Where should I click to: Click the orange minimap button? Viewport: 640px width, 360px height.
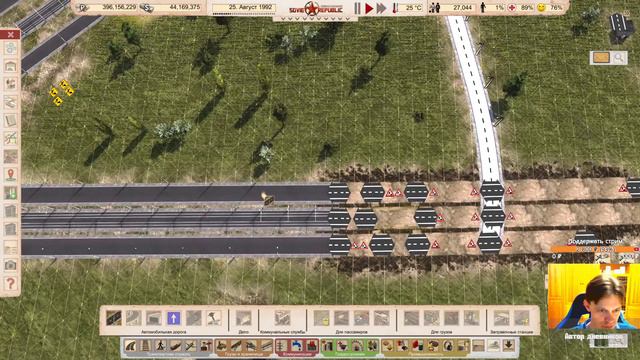[601, 58]
